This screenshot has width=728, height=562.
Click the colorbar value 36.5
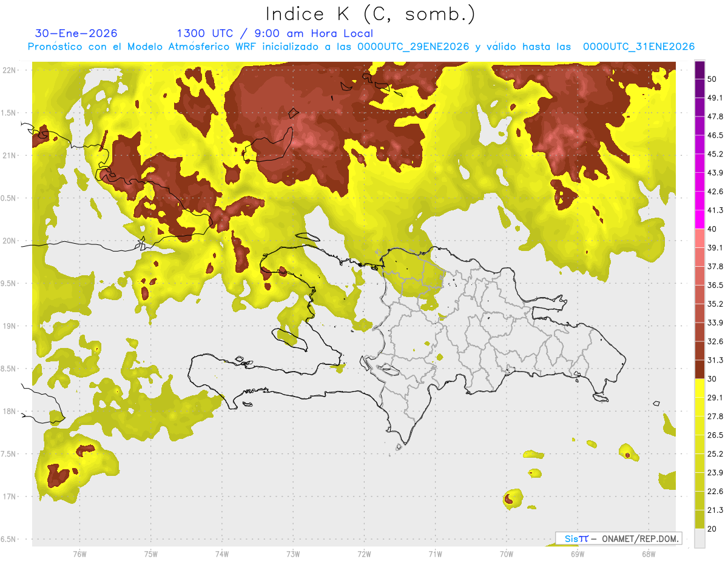point(715,286)
